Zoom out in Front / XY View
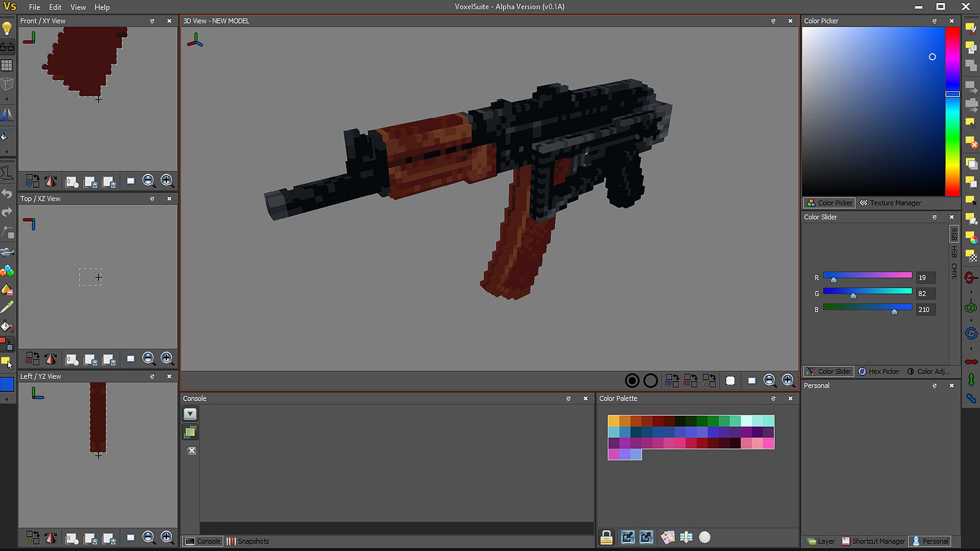The width and height of the screenshot is (980, 551). point(149,181)
